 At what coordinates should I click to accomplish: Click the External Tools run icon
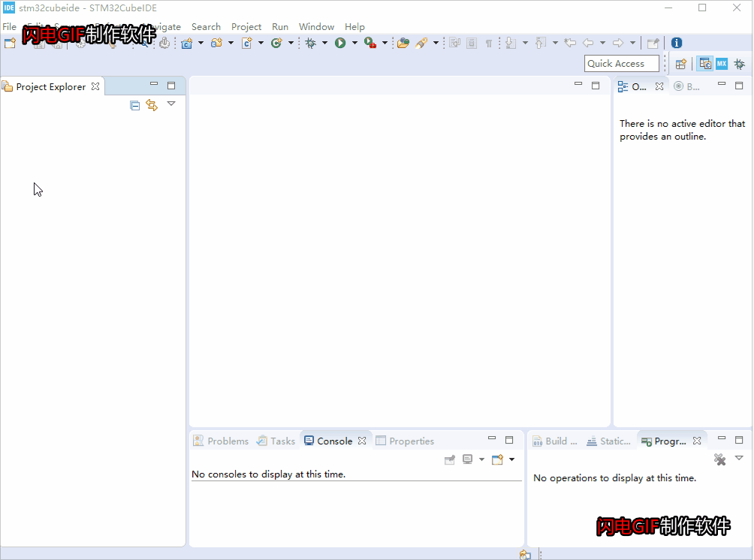pos(369,44)
